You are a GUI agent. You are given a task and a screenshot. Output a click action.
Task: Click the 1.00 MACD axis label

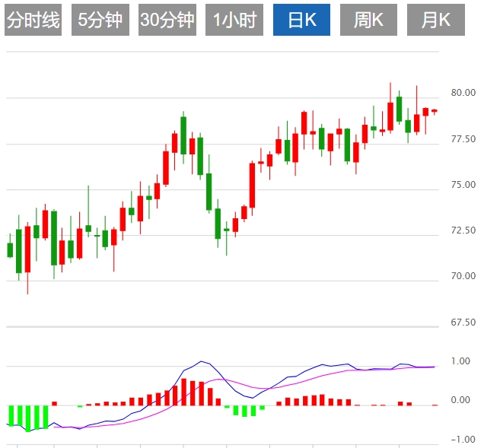pos(460,361)
